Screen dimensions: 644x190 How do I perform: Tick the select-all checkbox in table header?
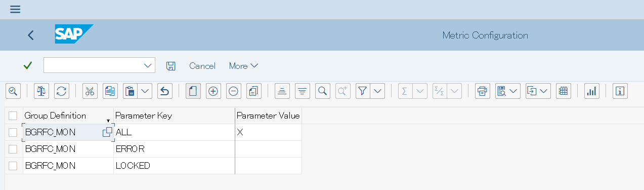pyautogui.click(x=13, y=116)
